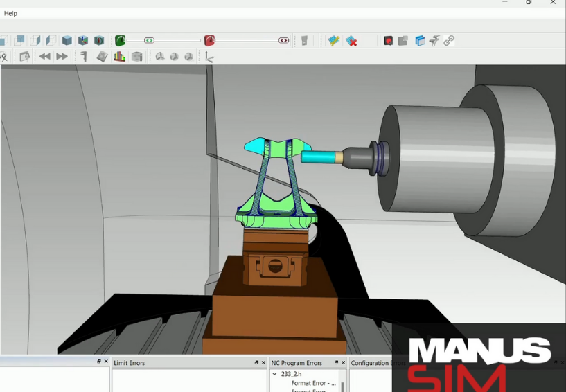This screenshot has width=566, height=392.
Task: Open the Help menu
Action: tap(10, 13)
